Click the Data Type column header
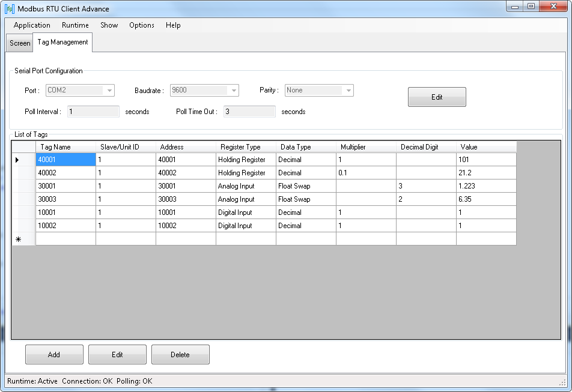Screen dimensions: 572x392 (x=306, y=147)
